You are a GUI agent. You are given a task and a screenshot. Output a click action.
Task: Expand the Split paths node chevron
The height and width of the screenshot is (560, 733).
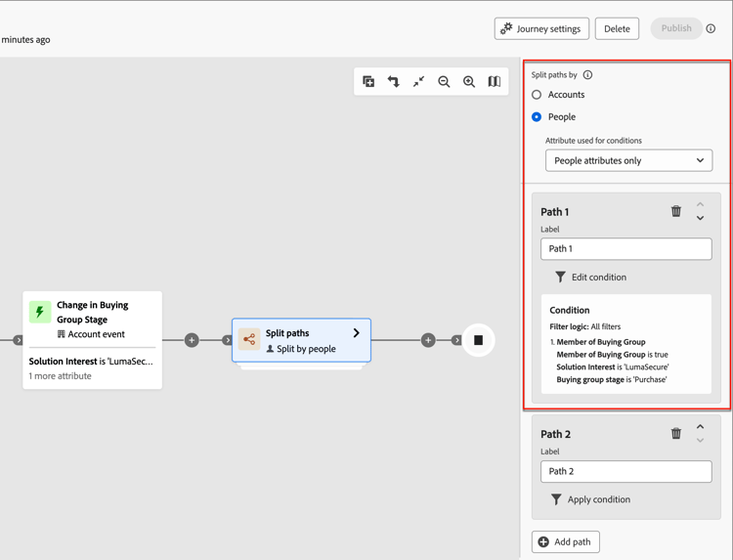357,333
